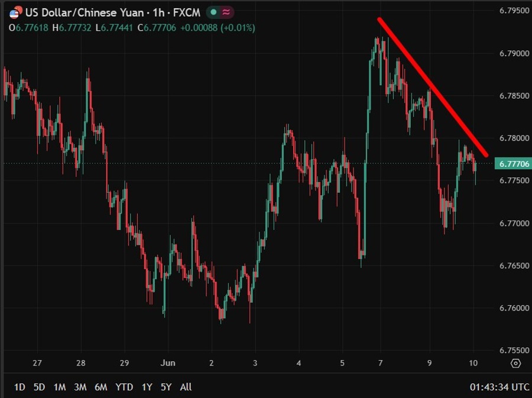
Task: Click the 1h interval label in title
Action: (158, 12)
